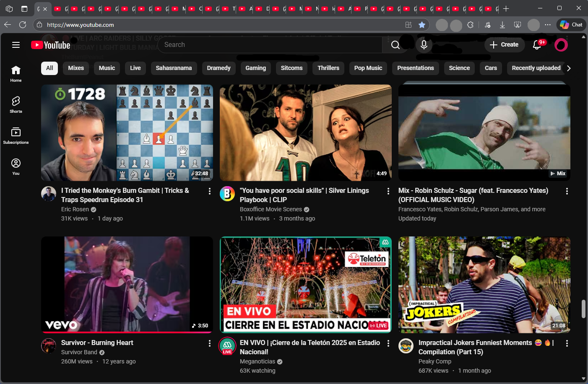This screenshot has height=384, width=588.
Task: Select the Recently uploaded filter chip
Action: (x=536, y=68)
